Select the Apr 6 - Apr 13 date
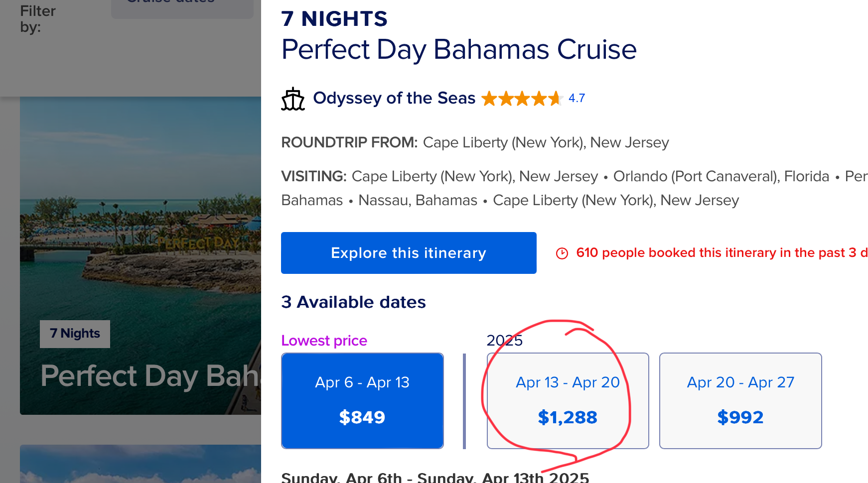The width and height of the screenshot is (868, 483). pos(362,401)
